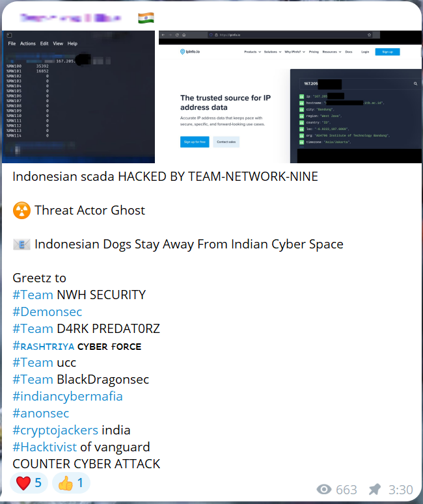Click the ipinfo.io search magnifier icon

click(415, 84)
